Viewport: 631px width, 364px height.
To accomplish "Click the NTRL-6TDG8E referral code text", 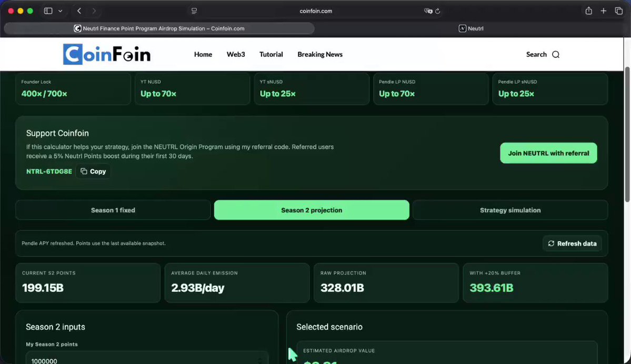I will click(x=49, y=171).
